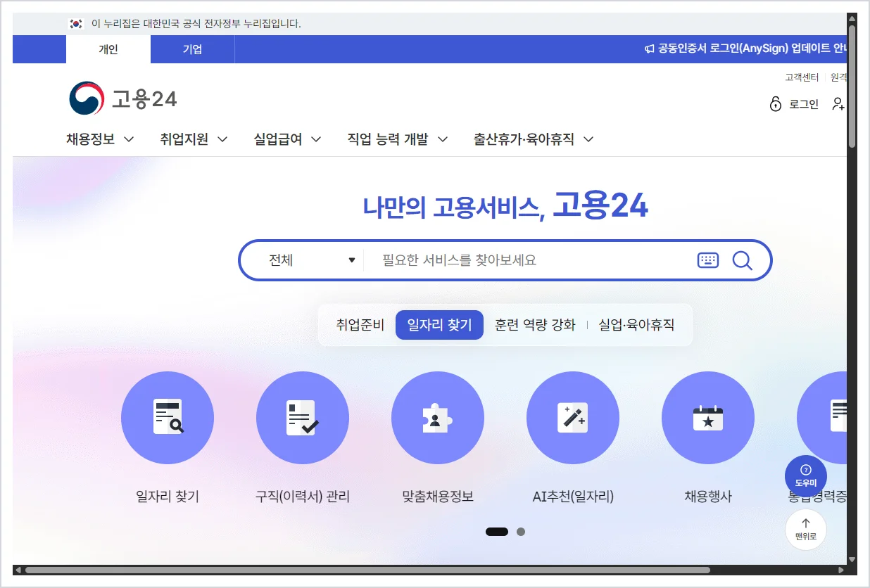Click the AI추천(일자리) label
The height and width of the screenshot is (588, 870).
(x=573, y=497)
